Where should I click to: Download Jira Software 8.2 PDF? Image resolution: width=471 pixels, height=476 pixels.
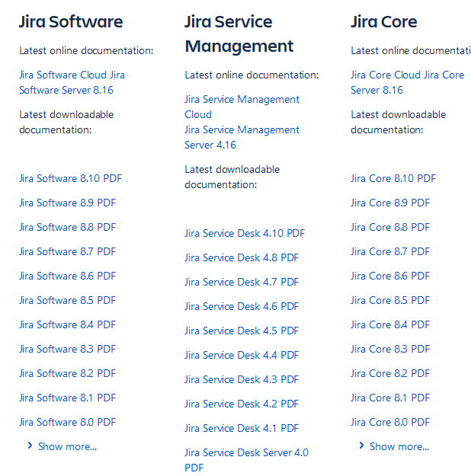[68, 373]
